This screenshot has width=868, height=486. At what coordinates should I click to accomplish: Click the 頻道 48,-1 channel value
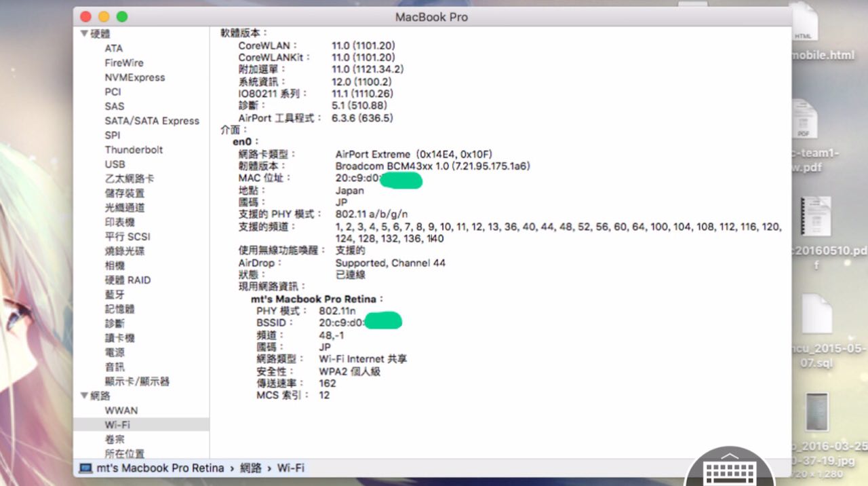coord(332,335)
